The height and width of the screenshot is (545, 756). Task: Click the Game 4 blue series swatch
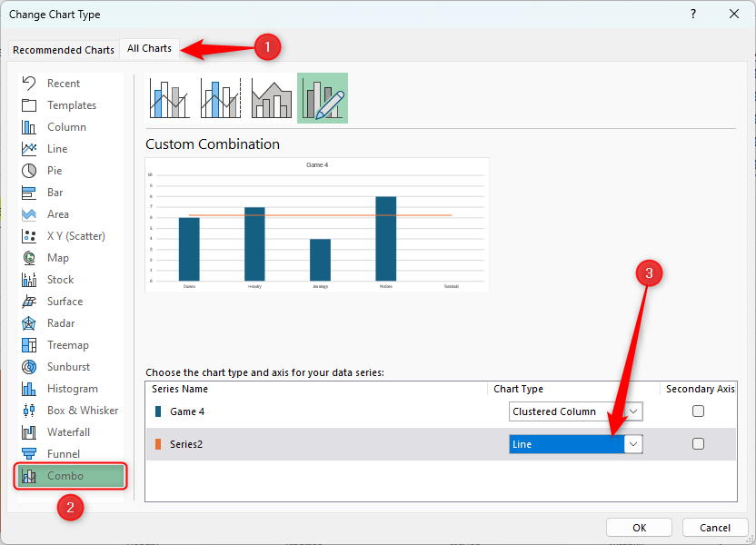[158, 411]
